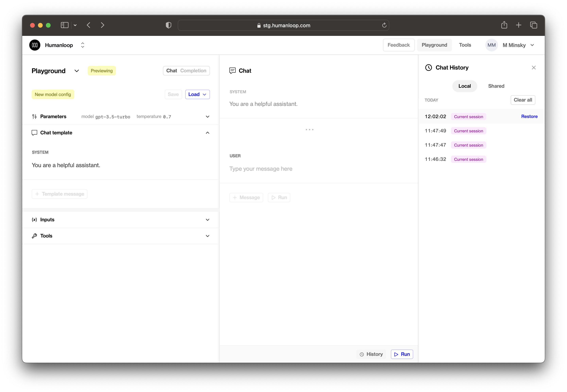Click the add Message button
Image resolution: width=567 pixels, height=392 pixels.
coord(246,198)
